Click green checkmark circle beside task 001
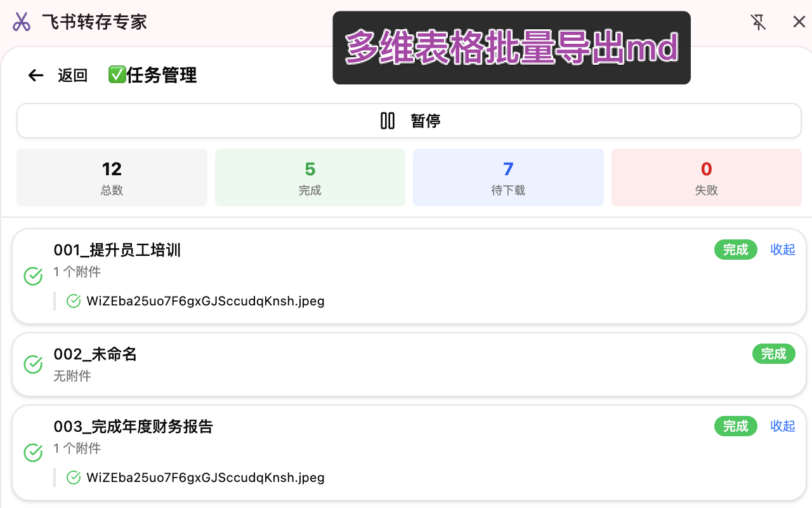Viewport: 812px width, 508px height. pyautogui.click(x=32, y=276)
